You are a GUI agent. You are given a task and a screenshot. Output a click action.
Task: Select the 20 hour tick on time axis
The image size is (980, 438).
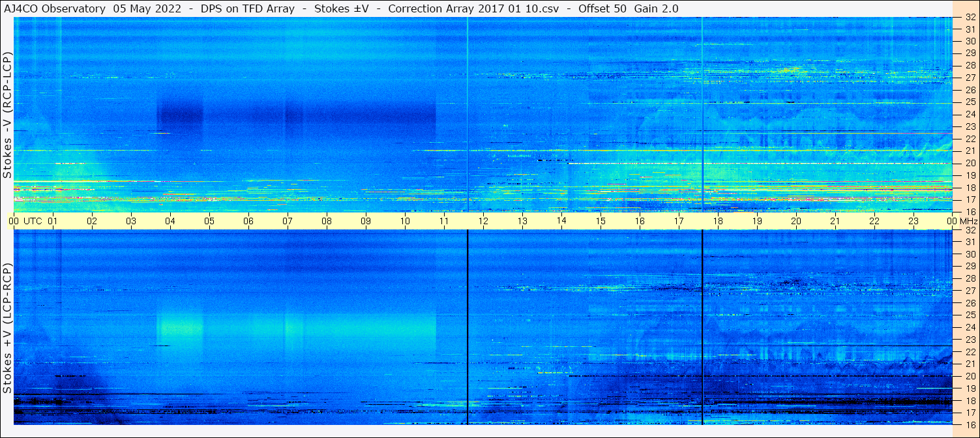point(796,221)
